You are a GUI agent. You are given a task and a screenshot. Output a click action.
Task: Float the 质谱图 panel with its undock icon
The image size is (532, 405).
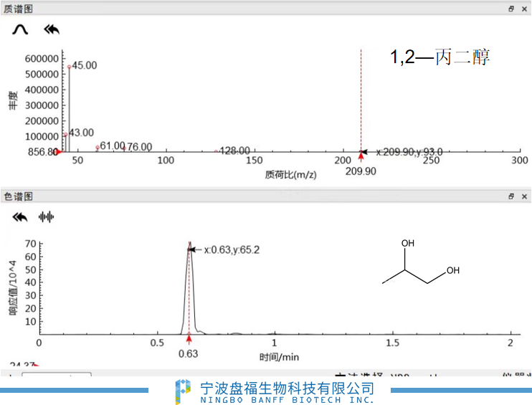(511, 9)
